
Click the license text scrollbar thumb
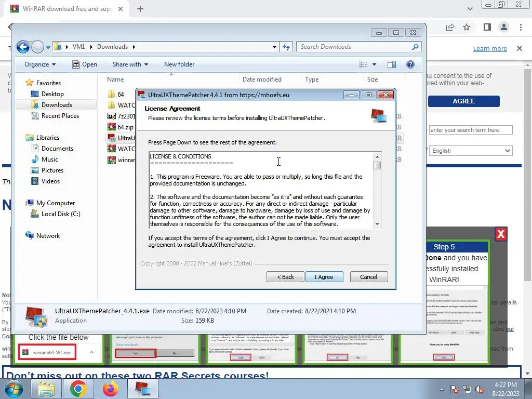tap(377, 165)
